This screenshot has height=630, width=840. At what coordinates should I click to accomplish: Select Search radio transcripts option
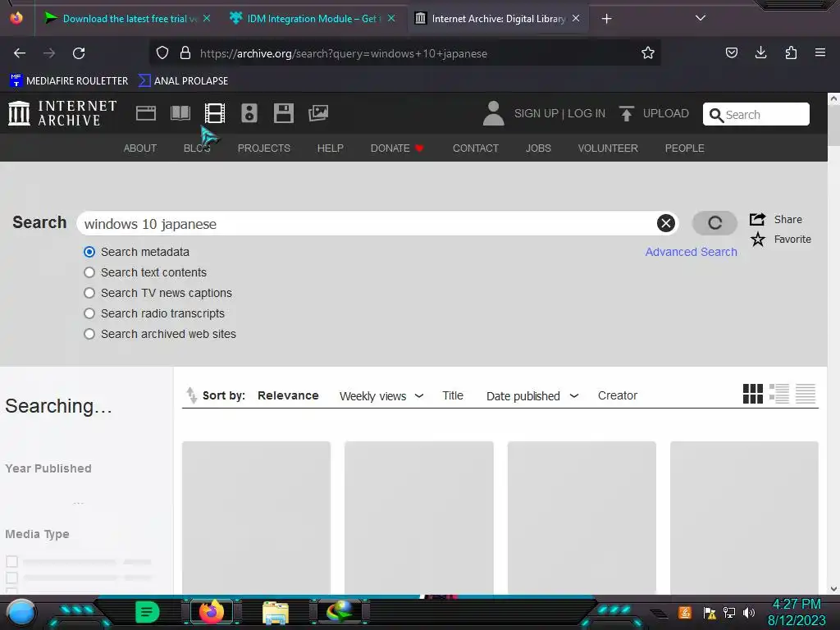(x=89, y=313)
